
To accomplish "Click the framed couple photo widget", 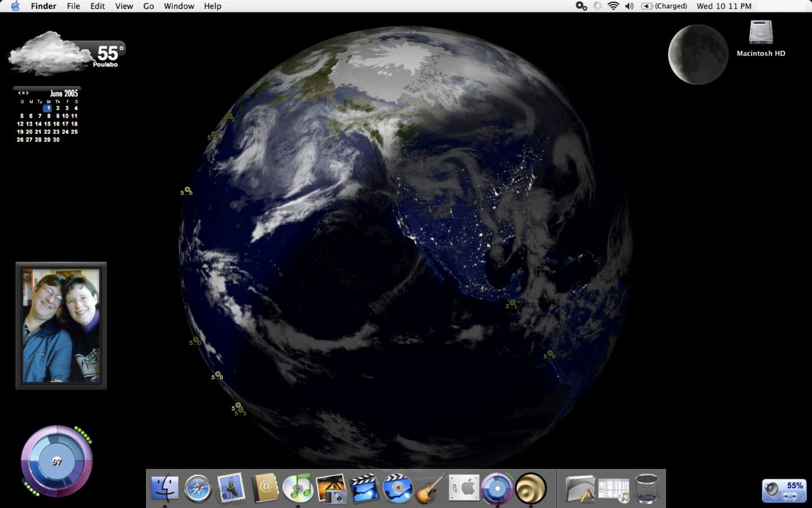I will pos(61,326).
